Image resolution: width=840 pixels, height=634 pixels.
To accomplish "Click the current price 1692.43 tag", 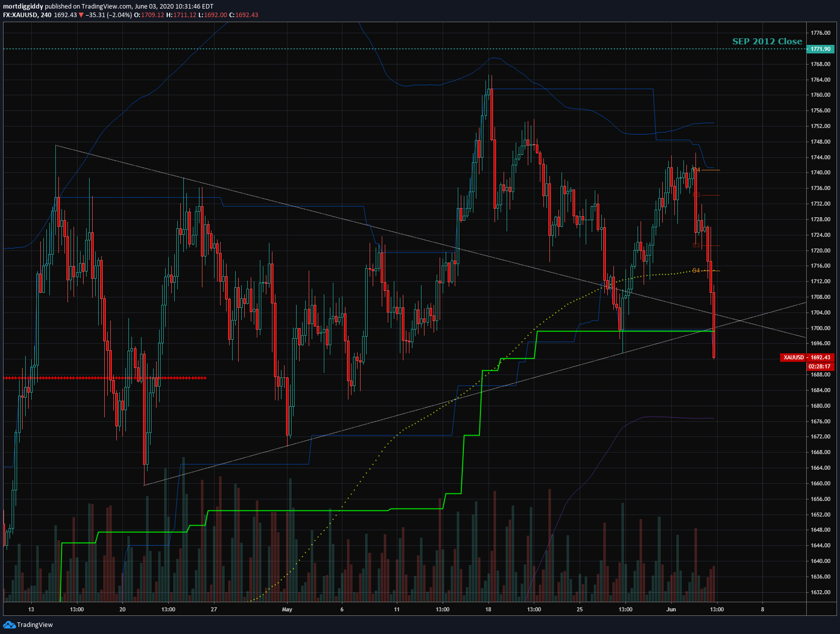I will point(820,357).
